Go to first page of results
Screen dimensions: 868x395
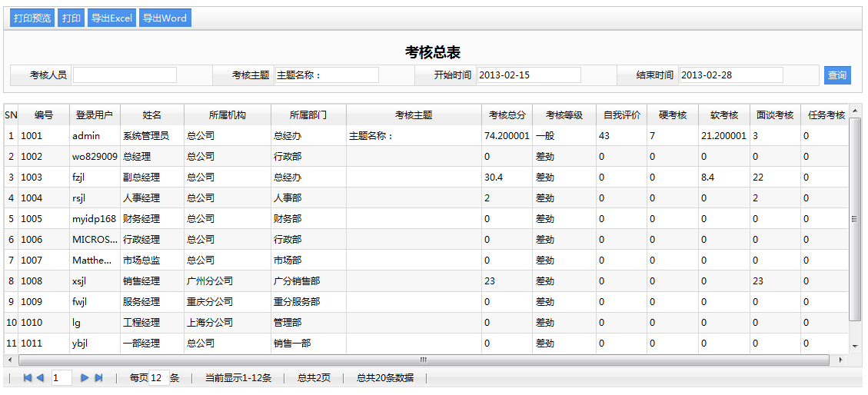click(28, 378)
